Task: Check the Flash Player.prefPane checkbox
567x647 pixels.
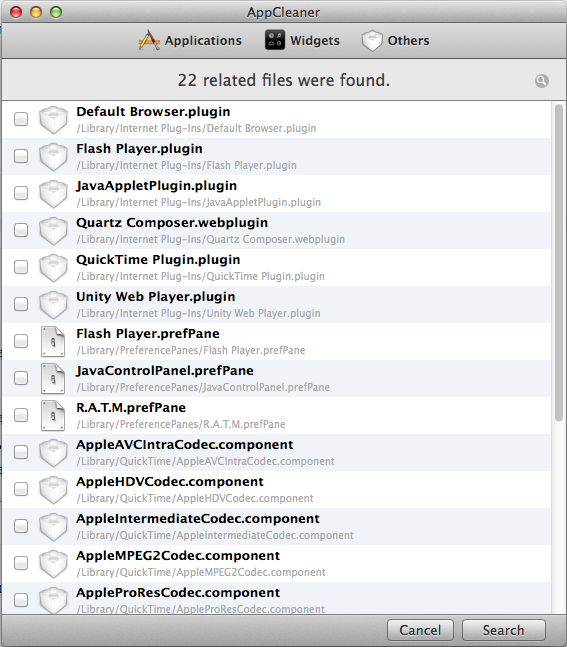Action: (21, 341)
